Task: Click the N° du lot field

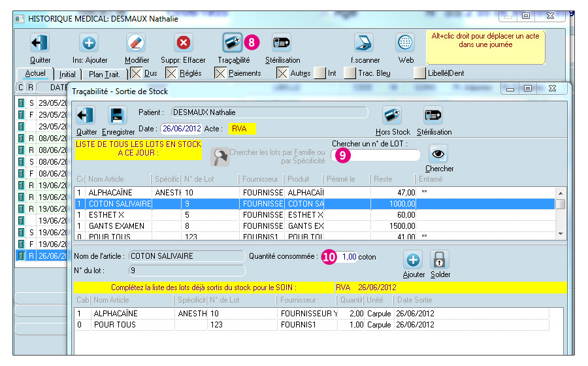Action: click(x=186, y=271)
